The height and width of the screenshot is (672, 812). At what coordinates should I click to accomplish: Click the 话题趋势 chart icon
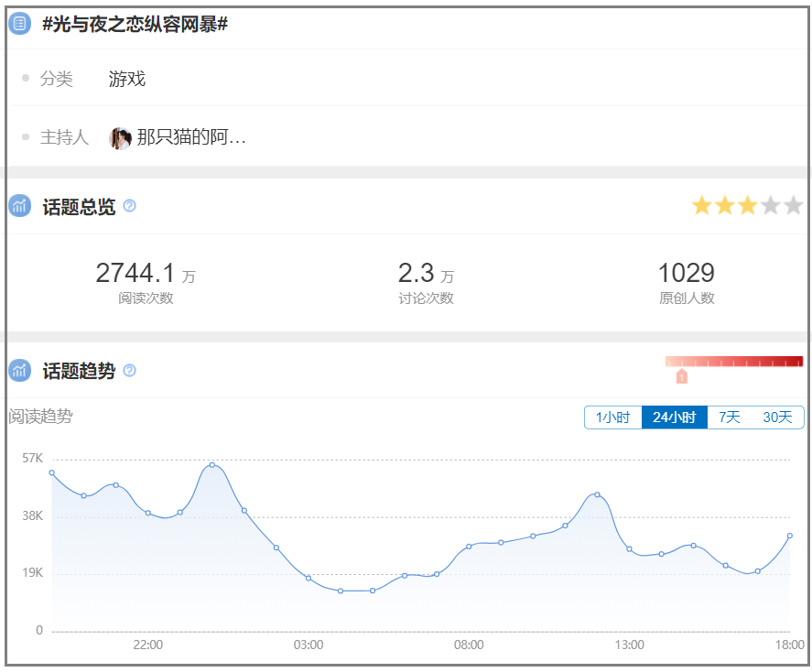click(19, 371)
